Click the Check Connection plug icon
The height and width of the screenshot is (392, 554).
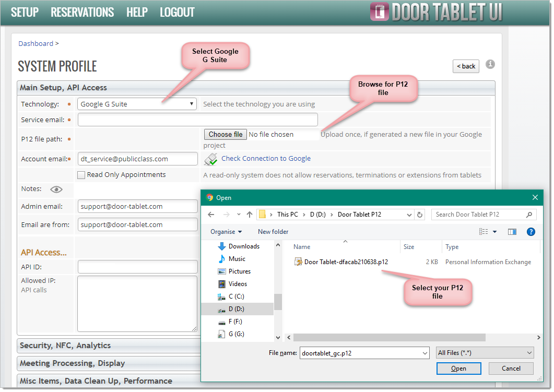tap(211, 159)
